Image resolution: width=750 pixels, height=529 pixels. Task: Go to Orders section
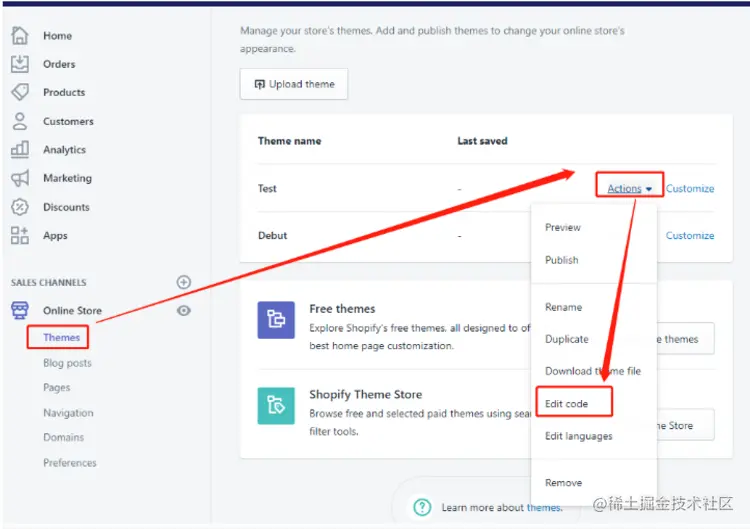[x=59, y=64]
